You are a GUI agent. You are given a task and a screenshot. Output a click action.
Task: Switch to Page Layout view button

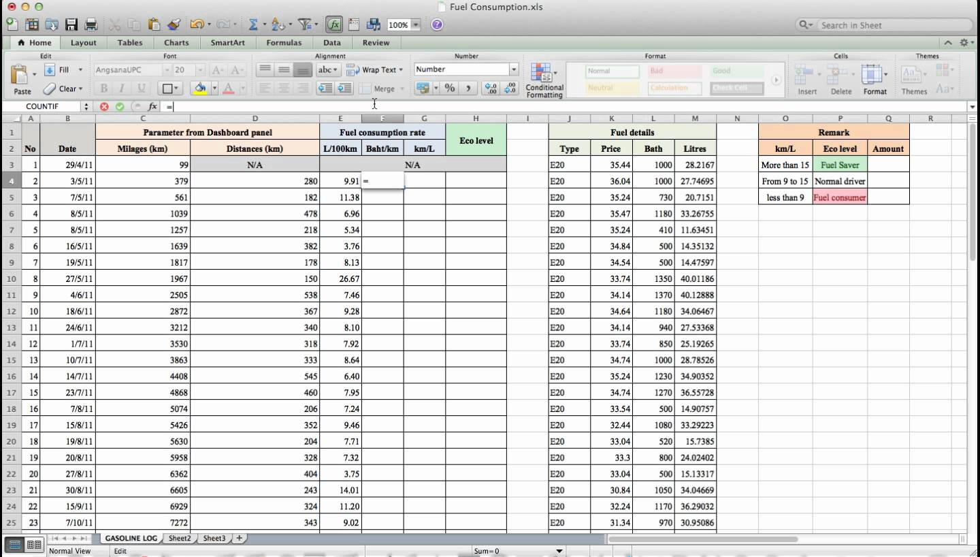click(x=32, y=545)
